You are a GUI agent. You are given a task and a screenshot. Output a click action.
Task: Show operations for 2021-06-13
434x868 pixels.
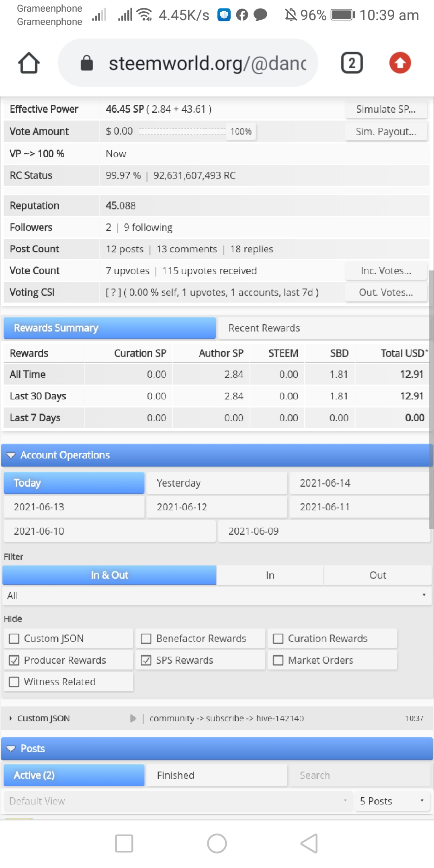(x=74, y=507)
